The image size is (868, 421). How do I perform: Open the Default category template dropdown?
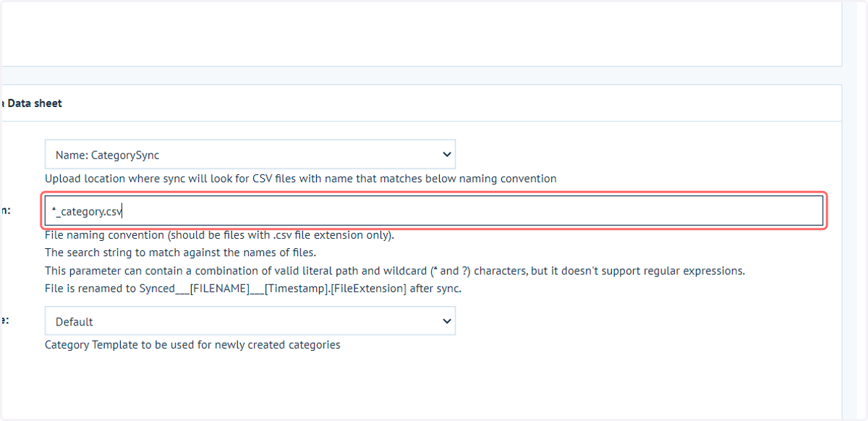[250, 321]
